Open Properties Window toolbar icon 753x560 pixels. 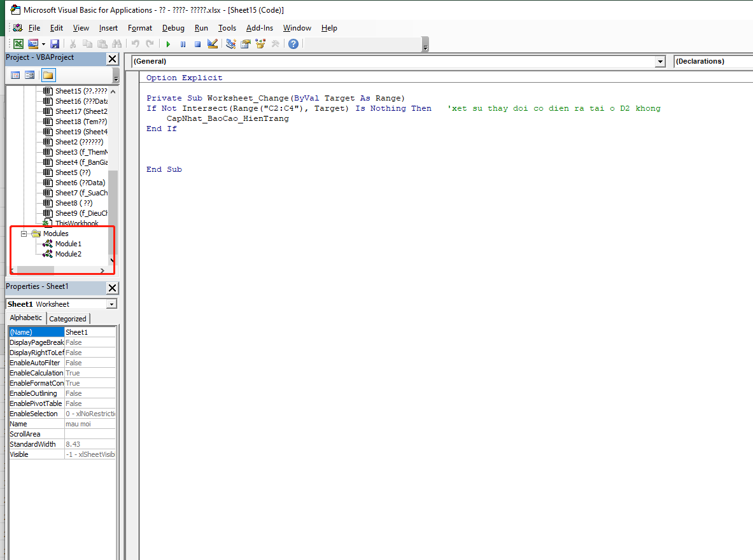pos(246,44)
